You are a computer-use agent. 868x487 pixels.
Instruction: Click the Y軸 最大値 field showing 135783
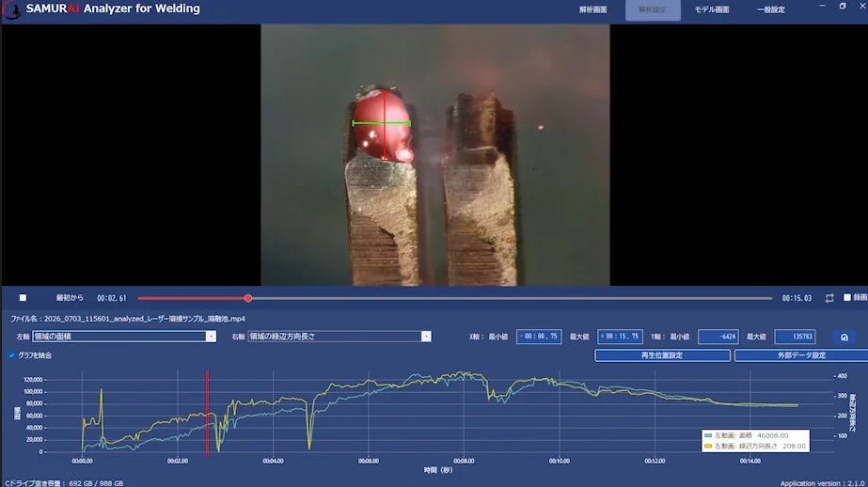point(795,337)
